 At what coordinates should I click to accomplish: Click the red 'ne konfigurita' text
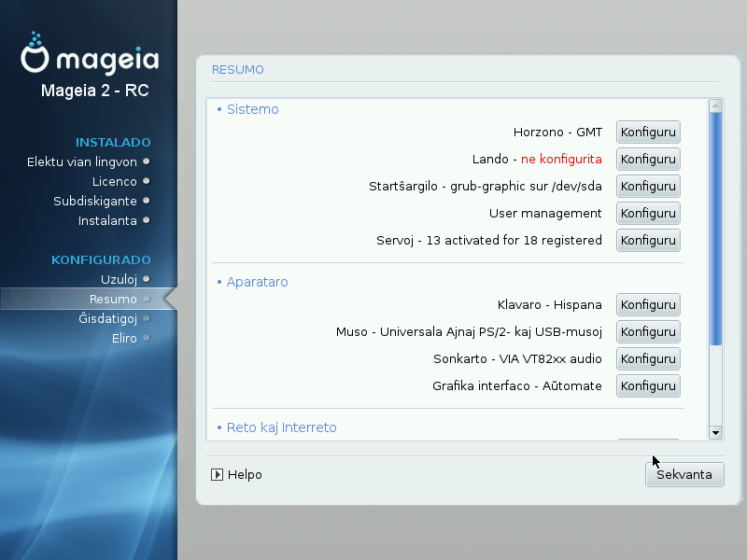point(561,159)
